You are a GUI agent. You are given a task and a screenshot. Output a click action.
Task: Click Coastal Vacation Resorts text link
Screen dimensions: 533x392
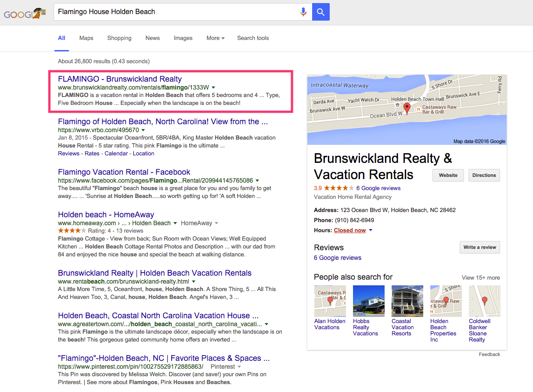tap(403, 327)
